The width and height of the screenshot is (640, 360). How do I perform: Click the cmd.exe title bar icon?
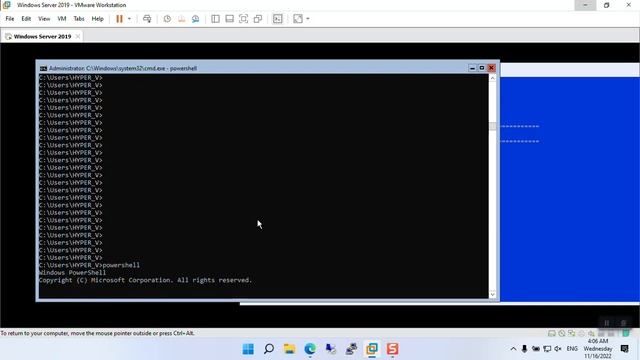(x=43, y=69)
